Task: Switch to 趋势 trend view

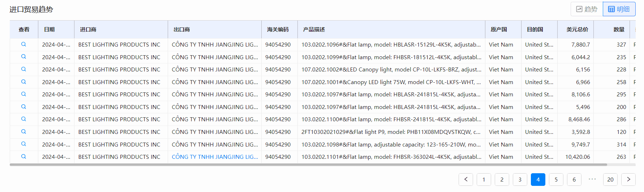Action: pyautogui.click(x=587, y=9)
